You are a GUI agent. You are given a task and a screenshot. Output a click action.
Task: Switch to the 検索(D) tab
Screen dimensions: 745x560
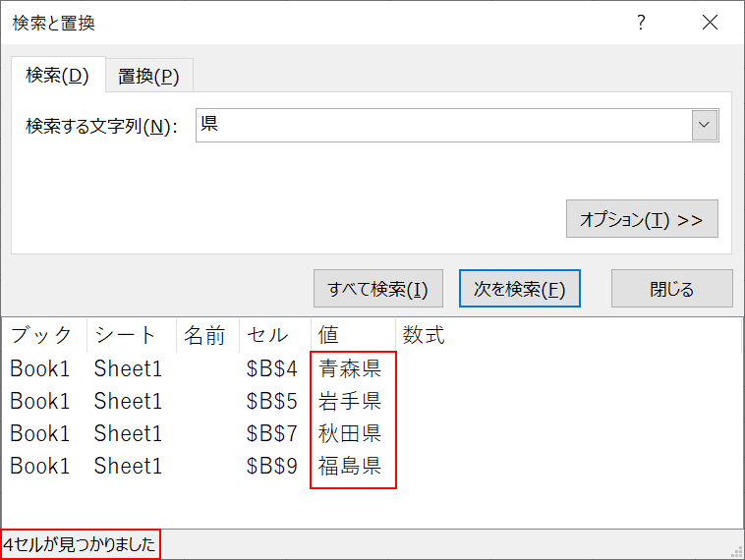click(x=57, y=76)
